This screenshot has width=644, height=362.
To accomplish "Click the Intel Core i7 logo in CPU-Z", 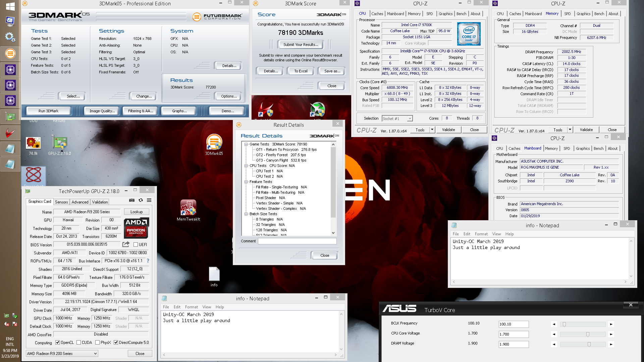I will coord(469,34).
